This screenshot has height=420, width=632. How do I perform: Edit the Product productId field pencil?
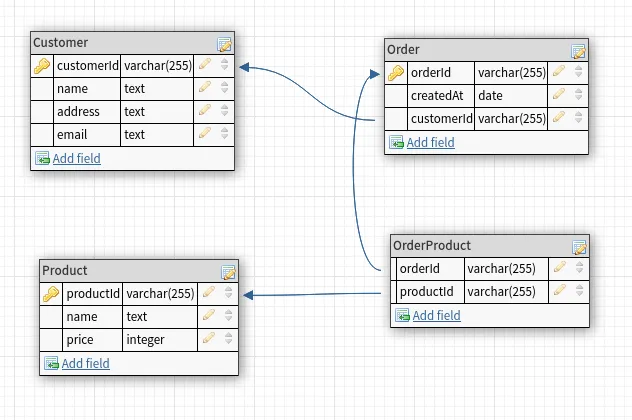pos(209,292)
